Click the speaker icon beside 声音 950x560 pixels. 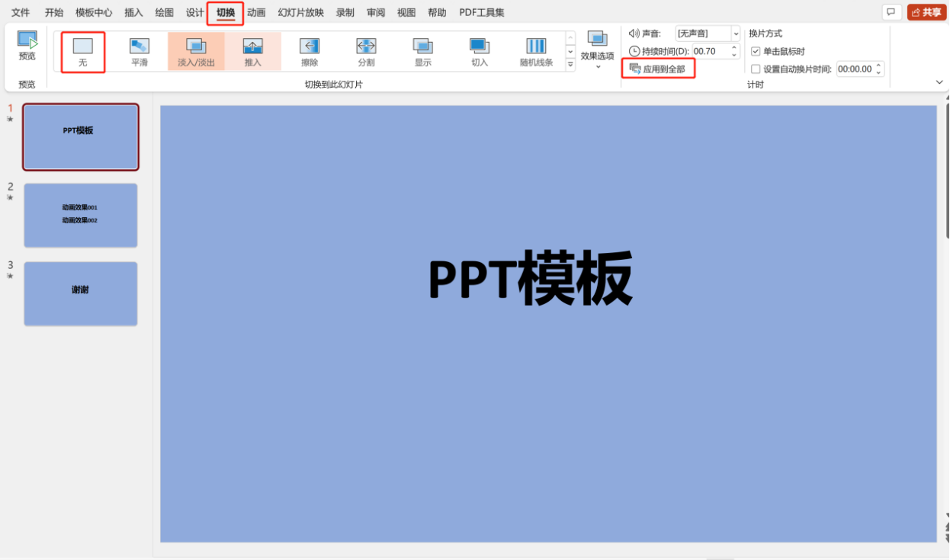point(634,34)
